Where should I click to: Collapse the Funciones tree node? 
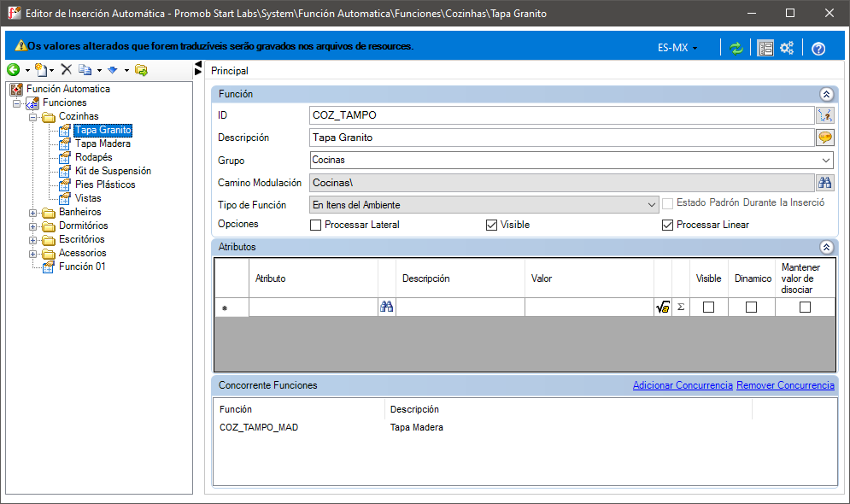[17, 103]
